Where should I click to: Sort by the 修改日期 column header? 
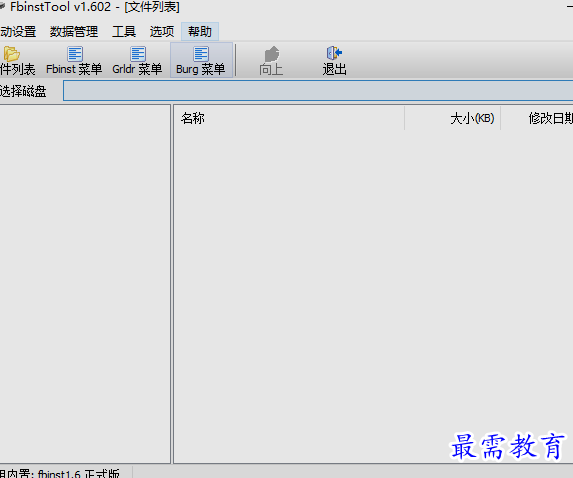[x=537, y=118]
